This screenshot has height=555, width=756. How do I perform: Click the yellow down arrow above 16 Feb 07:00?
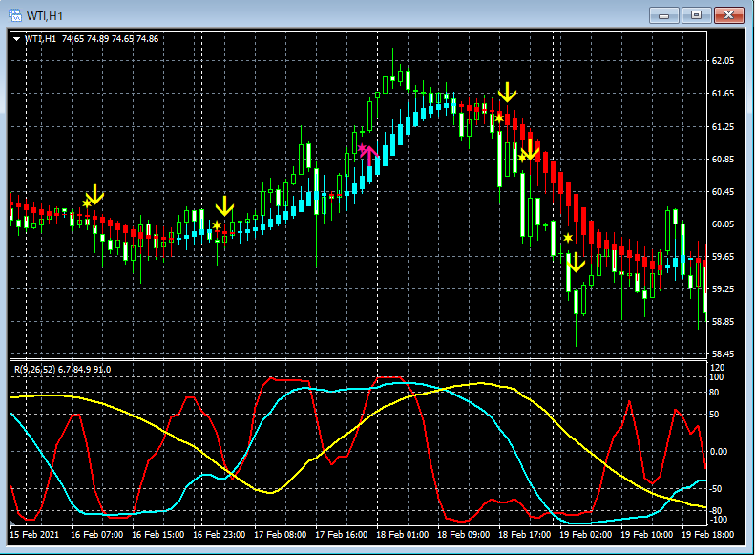(x=95, y=194)
